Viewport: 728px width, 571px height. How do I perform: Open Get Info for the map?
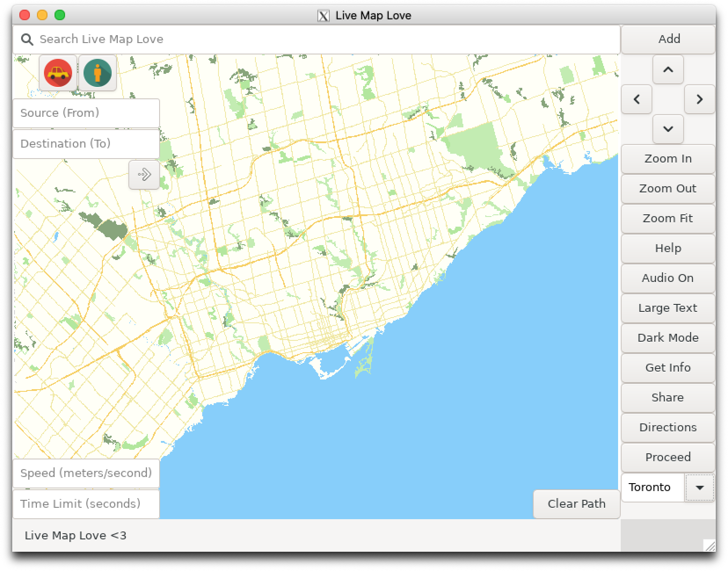667,368
